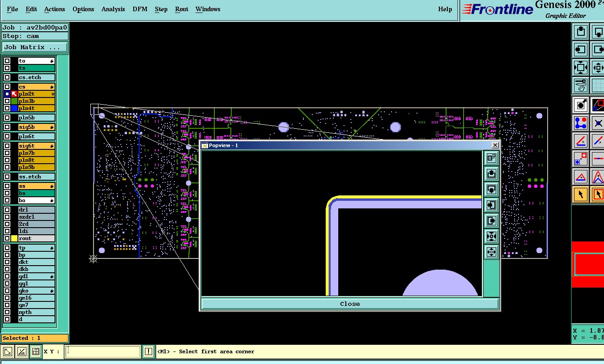Click the exclamation mark icon in status bar
Image resolution: width=604 pixels, height=364 pixels.
tap(149, 351)
